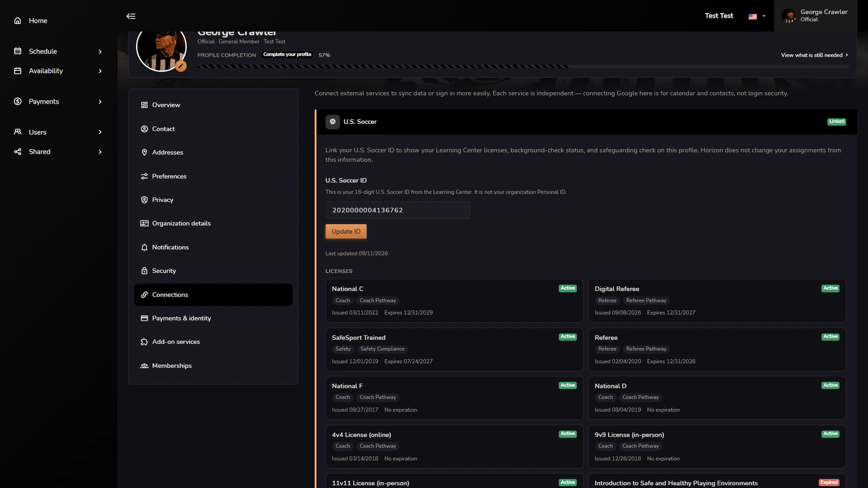Click the Add-on services puzzle icon
Image resolution: width=868 pixels, height=488 pixels.
144,342
